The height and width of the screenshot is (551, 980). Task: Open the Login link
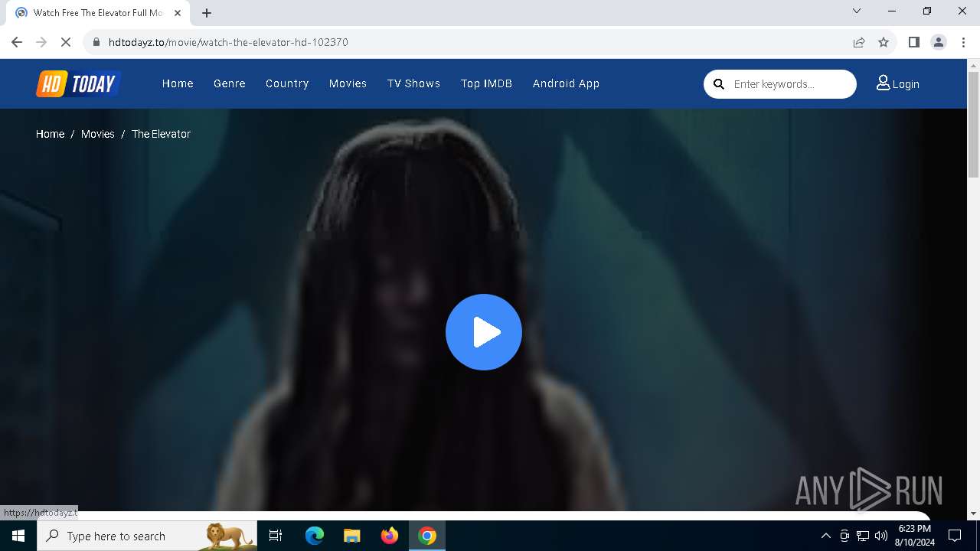[898, 83]
